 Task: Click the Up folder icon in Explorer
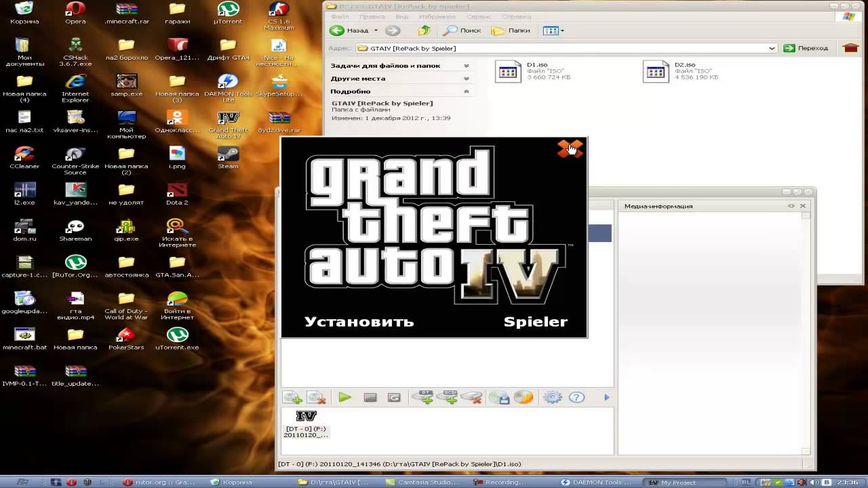pos(425,30)
